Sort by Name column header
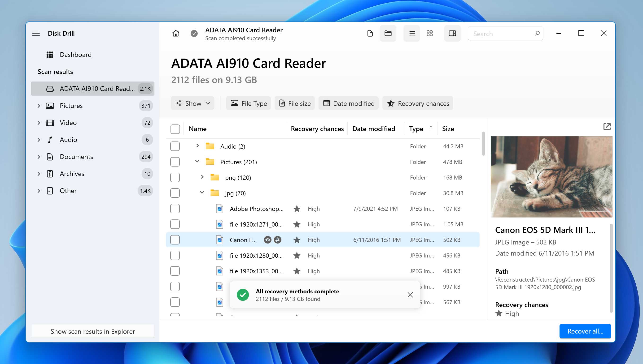This screenshot has height=364, width=643. tap(197, 129)
